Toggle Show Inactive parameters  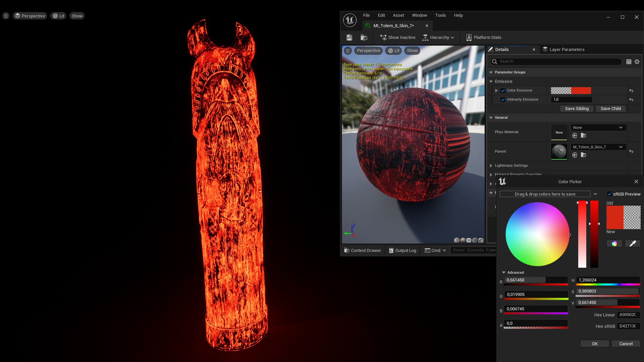398,38
